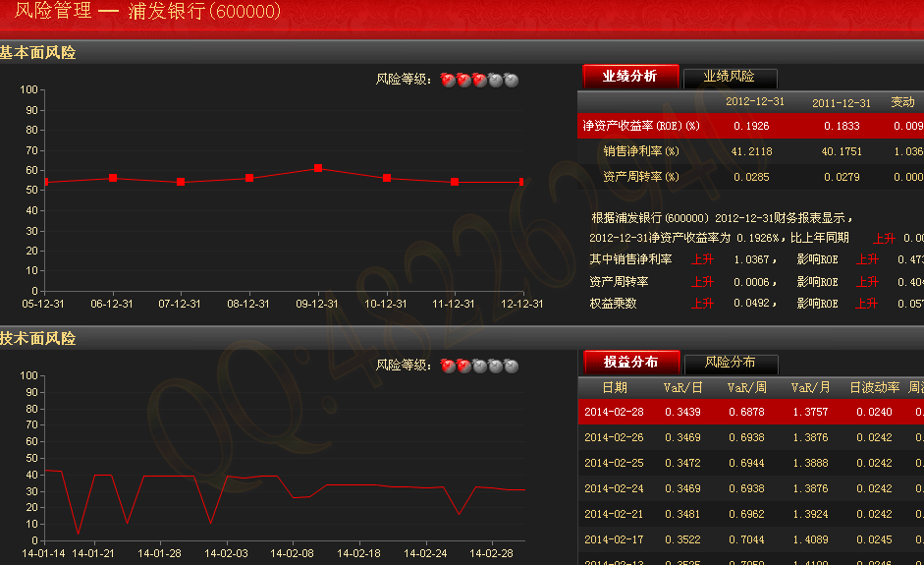This screenshot has width=924, height=565.
Task: Click the 日波动率 column header
Action: (x=875, y=387)
